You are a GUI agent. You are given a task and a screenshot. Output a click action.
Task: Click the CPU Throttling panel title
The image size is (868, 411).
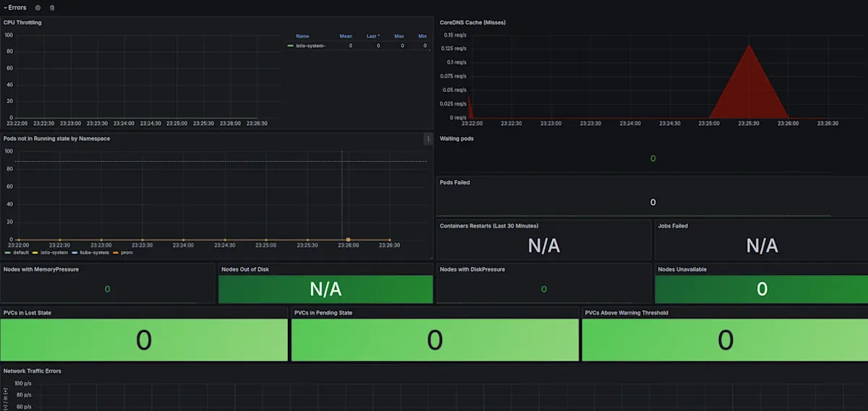[22, 22]
